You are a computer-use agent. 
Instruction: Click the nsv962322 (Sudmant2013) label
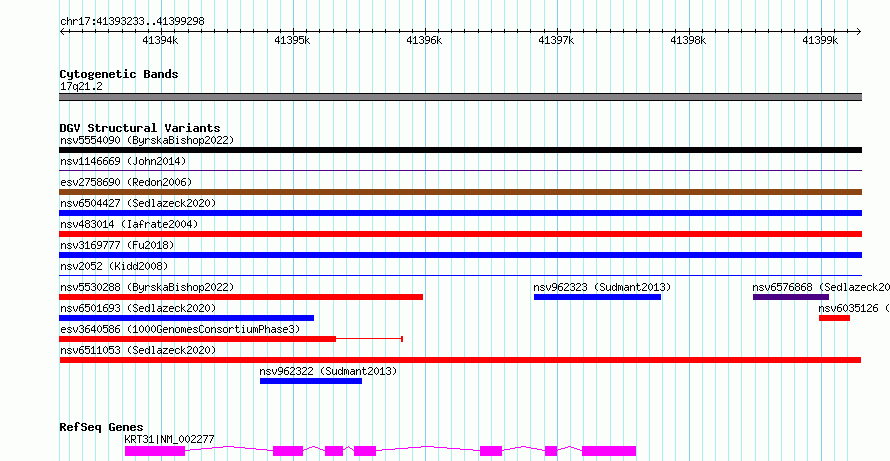pos(328,371)
